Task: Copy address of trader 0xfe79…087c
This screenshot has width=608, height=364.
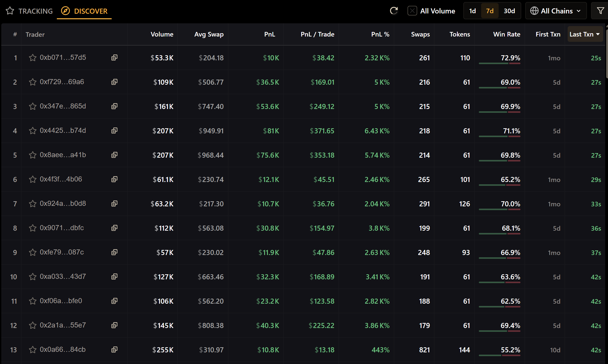Action: (114, 252)
